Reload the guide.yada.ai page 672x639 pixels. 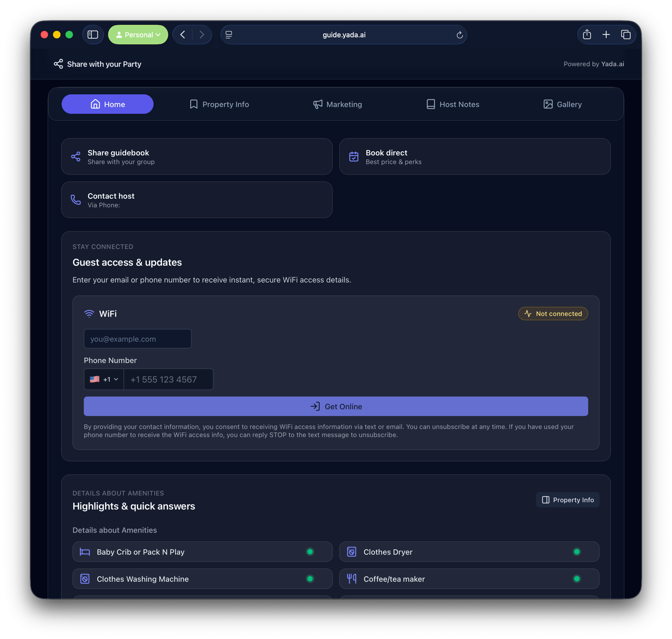click(459, 35)
